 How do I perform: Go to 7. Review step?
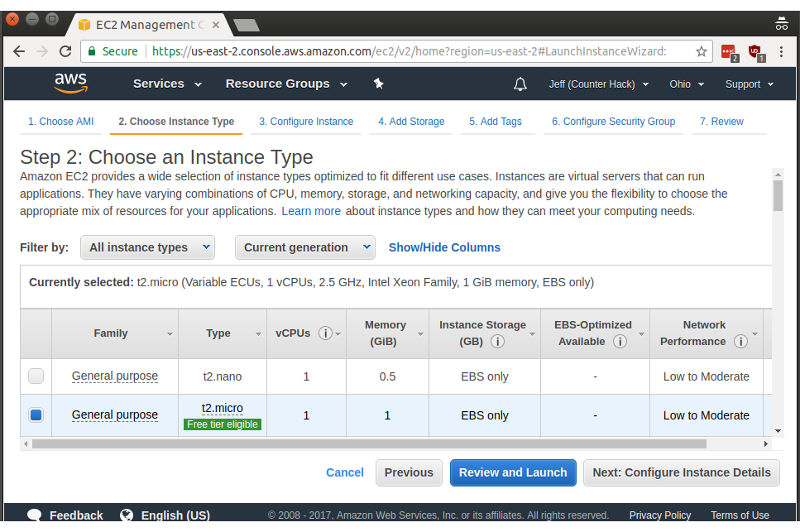click(721, 122)
